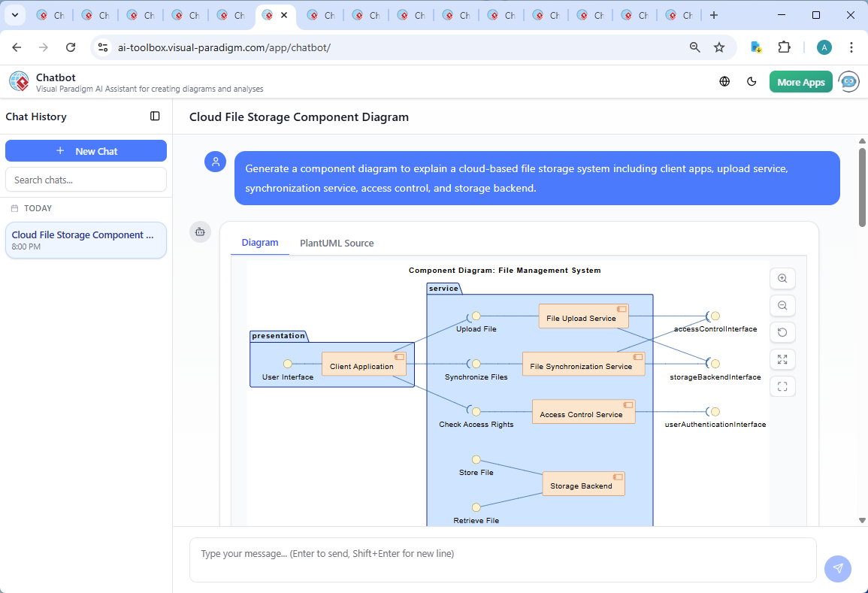The height and width of the screenshot is (593, 868).
Task: Collapse the Chat History sidebar panel
Action: click(155, 116)
